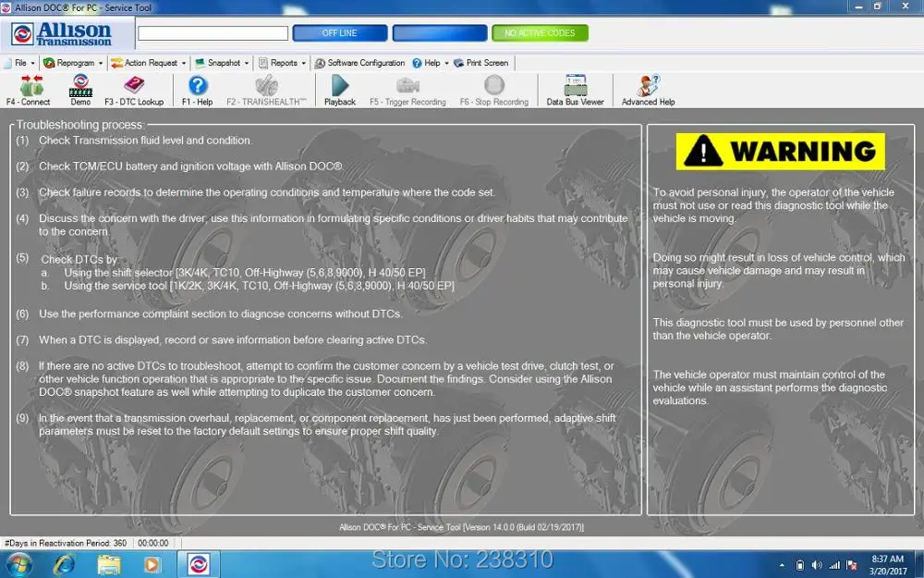Click the Using the shift selector line

[x=245, y=273]
